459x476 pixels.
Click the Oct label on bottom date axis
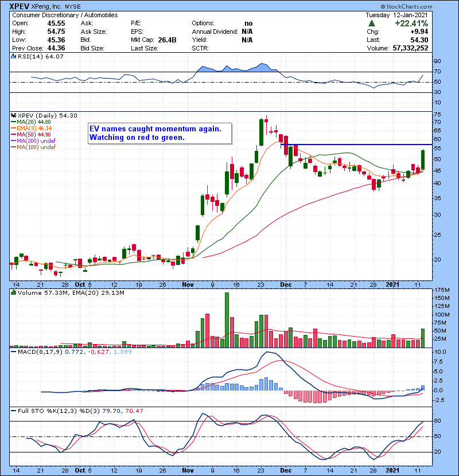[80, 470]
